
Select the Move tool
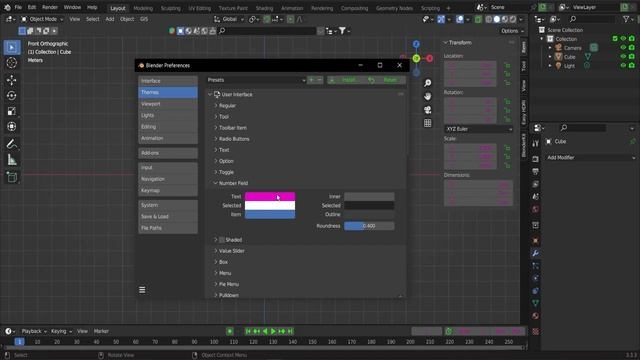tap(11, 80)
